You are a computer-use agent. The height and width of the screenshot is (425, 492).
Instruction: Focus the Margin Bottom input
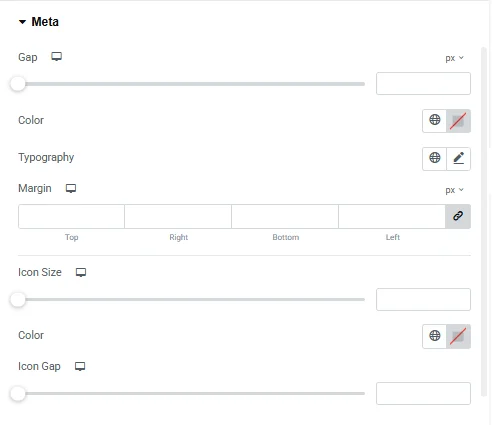coord(285,216)
